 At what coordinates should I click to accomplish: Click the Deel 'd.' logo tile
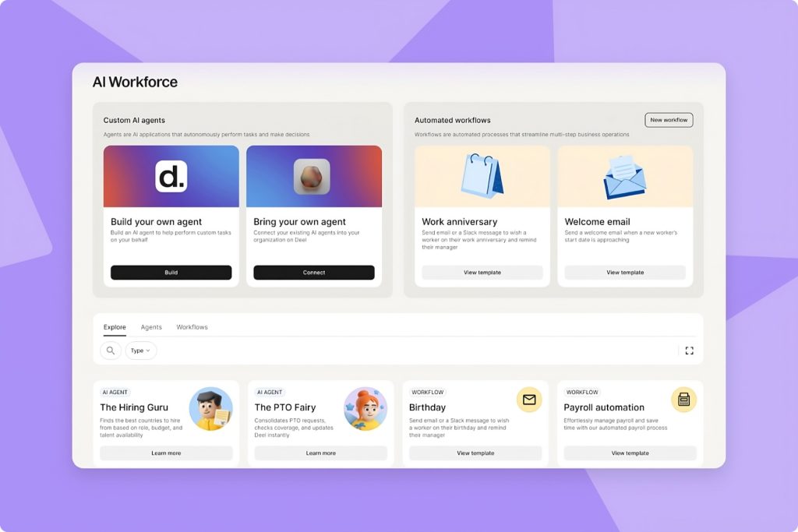pos(171,177)
